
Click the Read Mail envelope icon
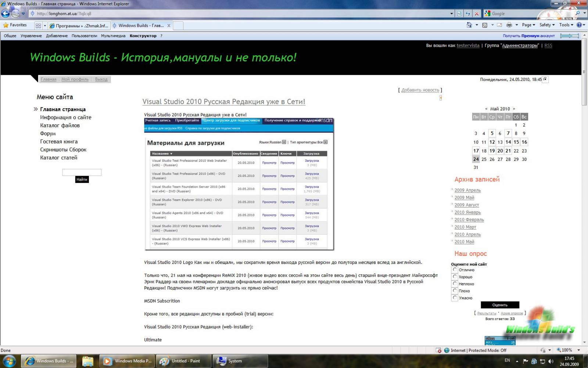pyautogui.click(x=499, y=25)
